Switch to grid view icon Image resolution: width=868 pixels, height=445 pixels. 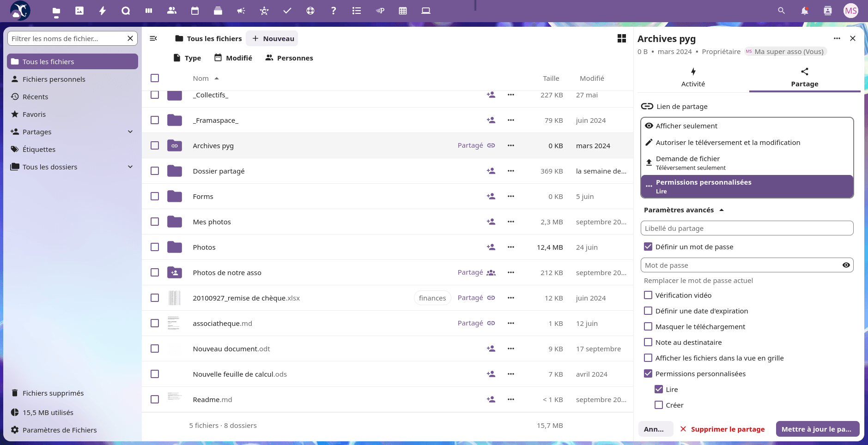(622, 39)
